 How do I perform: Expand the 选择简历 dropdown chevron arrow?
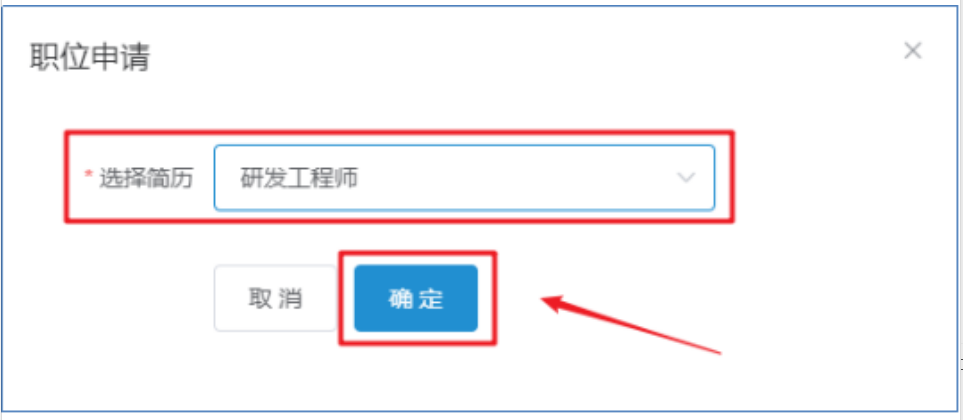pyautogui.click(x=685, y=178)
